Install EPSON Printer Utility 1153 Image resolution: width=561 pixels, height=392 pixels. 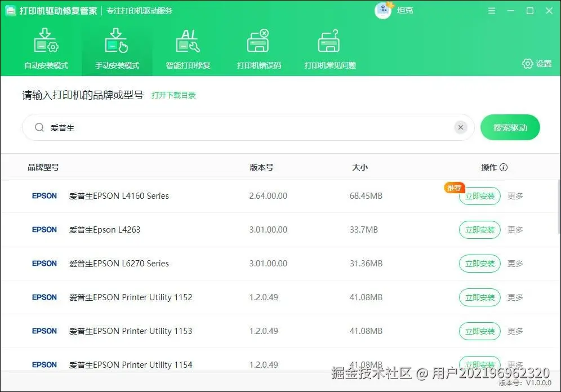click(479, 331)
